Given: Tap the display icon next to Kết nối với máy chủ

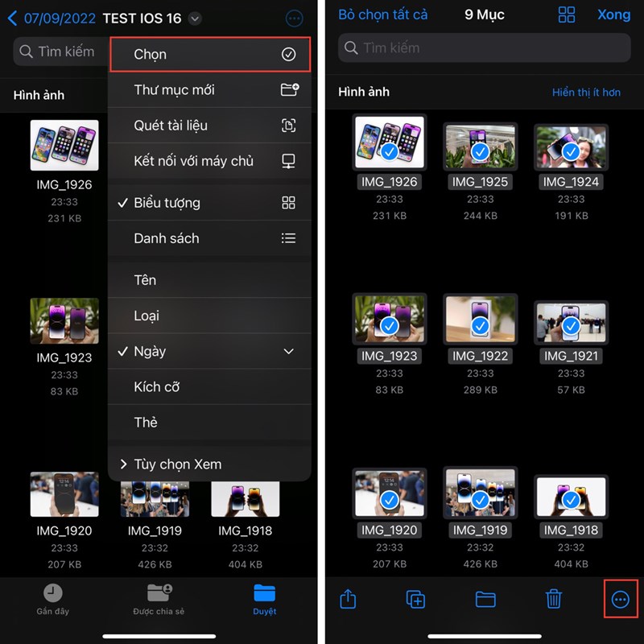Looking at the screenshot, I should tap(287, 161).
